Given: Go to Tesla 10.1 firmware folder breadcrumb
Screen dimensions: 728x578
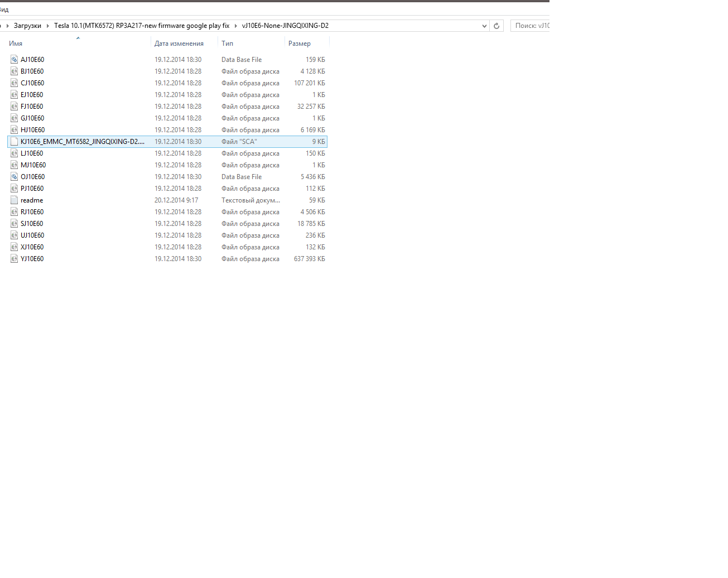Looking at the screenshot, I should 141,26.
